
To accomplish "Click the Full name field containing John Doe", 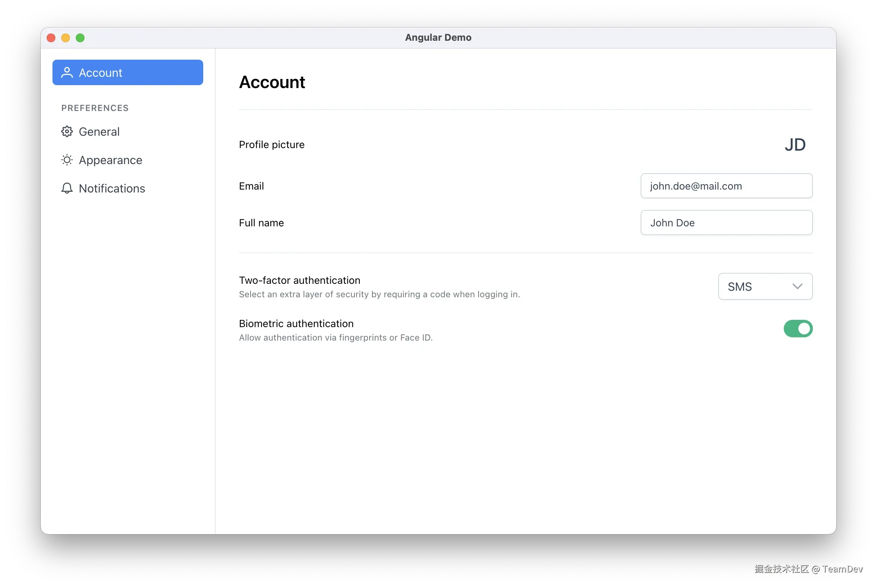I will (726, 222).
